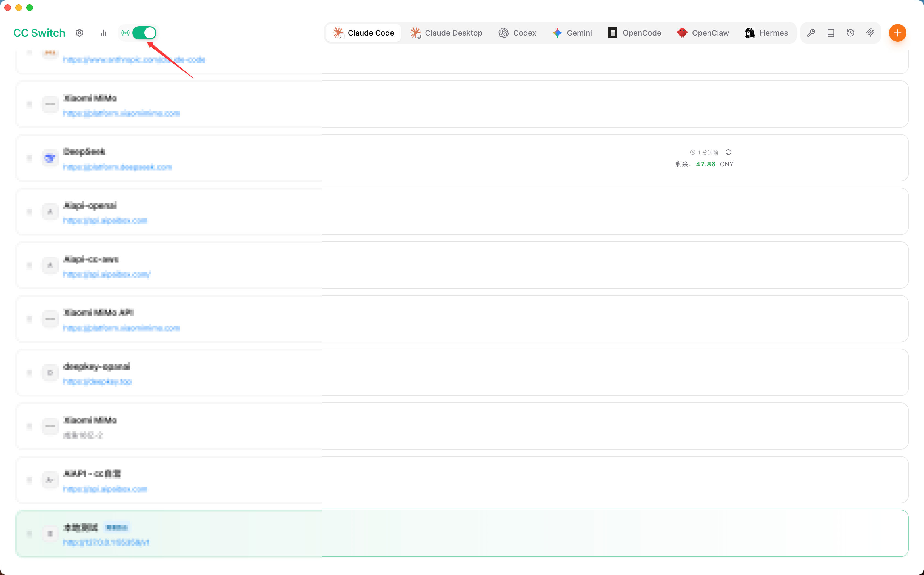Click the "1 分钟前" timestamp
The image size is (924, 575).
708,153
